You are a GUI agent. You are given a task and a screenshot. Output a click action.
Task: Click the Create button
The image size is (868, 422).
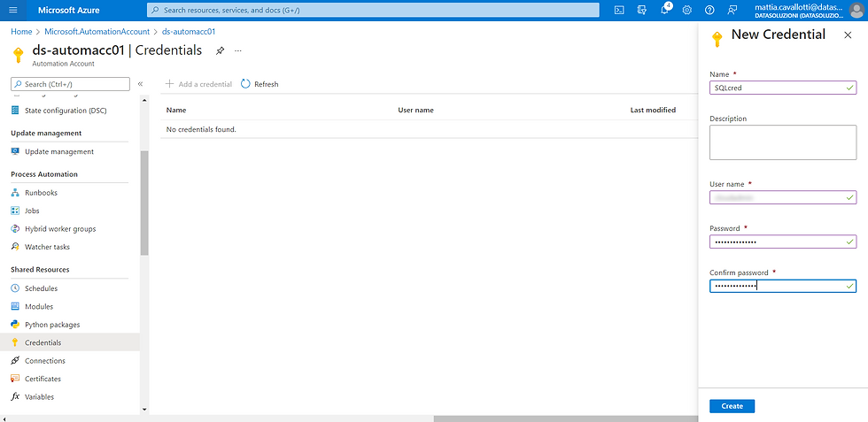732,406
